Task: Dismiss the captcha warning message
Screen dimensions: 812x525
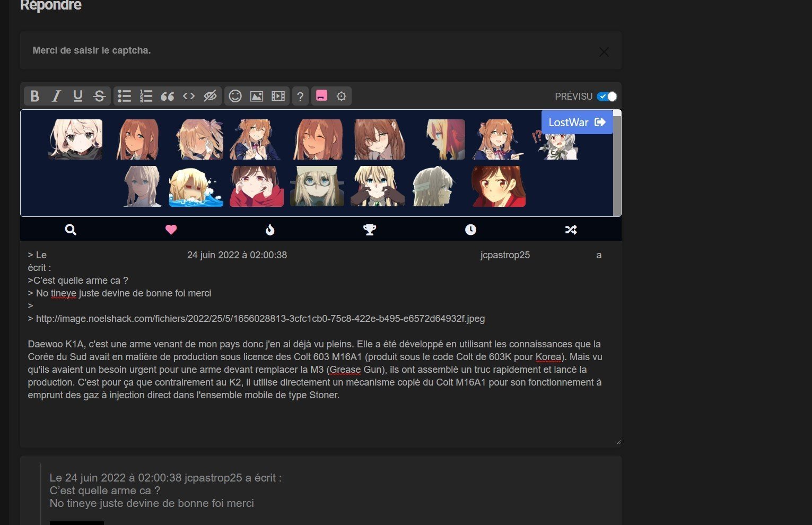Action: [x=604, y=52]
